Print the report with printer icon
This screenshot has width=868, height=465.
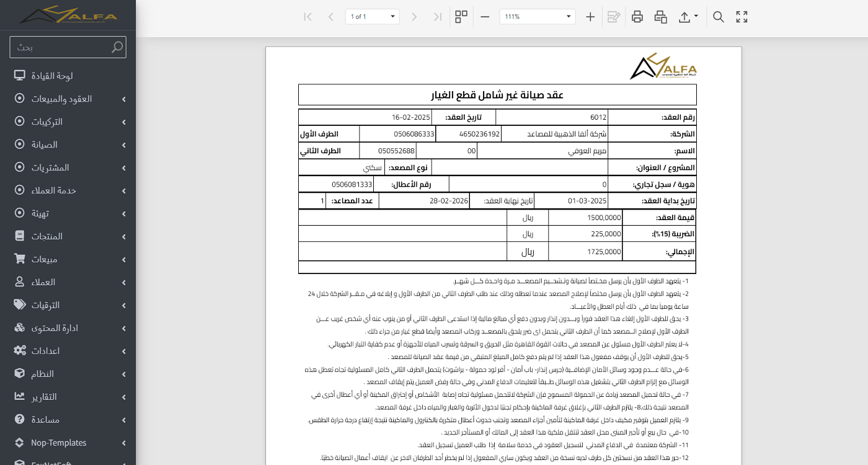(x=637, y=17)
